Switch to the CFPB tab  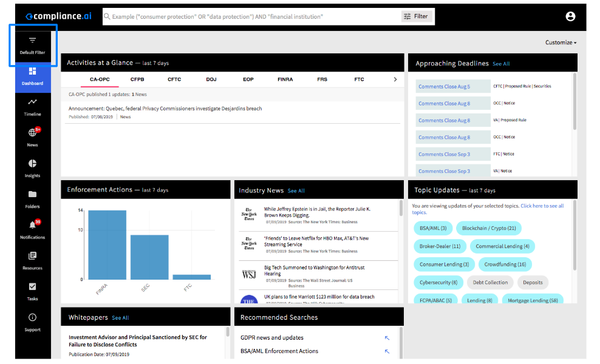137,79
